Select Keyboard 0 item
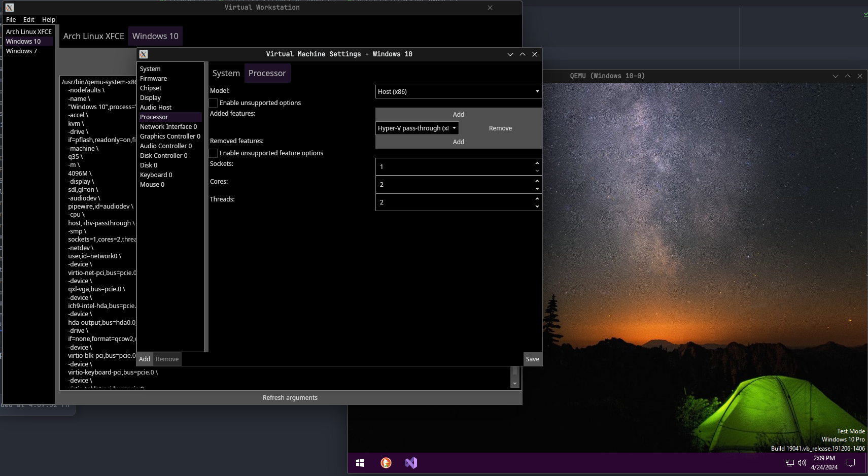The image size is (868, 476). (x=170, y=175)
